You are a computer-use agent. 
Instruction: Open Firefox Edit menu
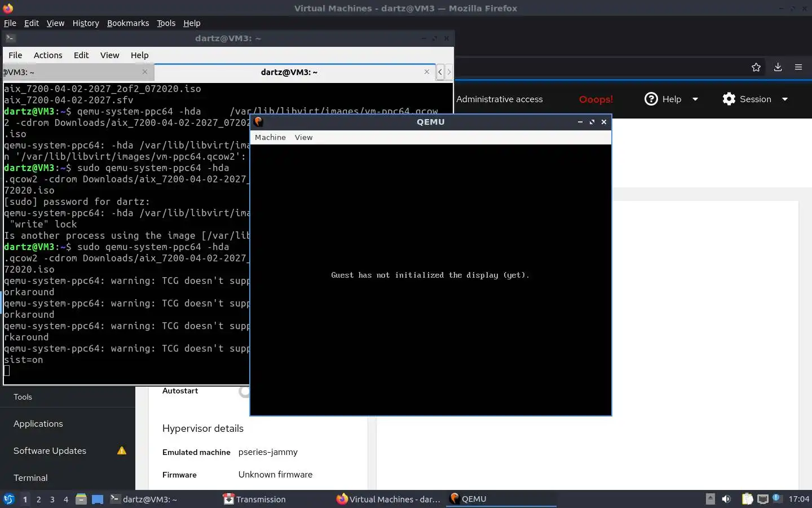tap(32, 23)
